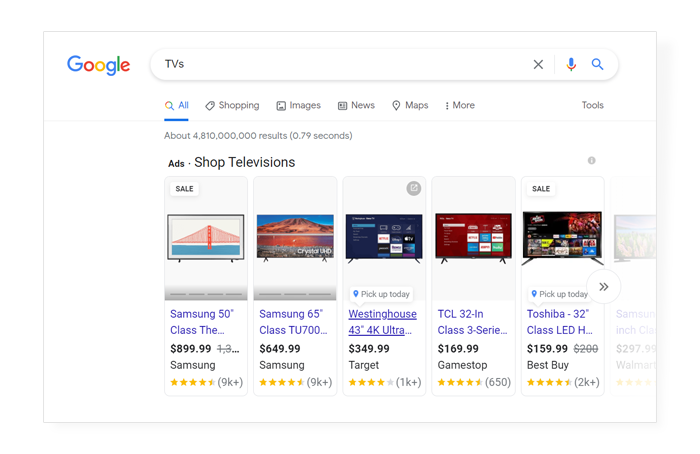Click the Pick up today badge on the Toshiba card
The height and width of the screenshot is (454, 700).
coord(559,294)
